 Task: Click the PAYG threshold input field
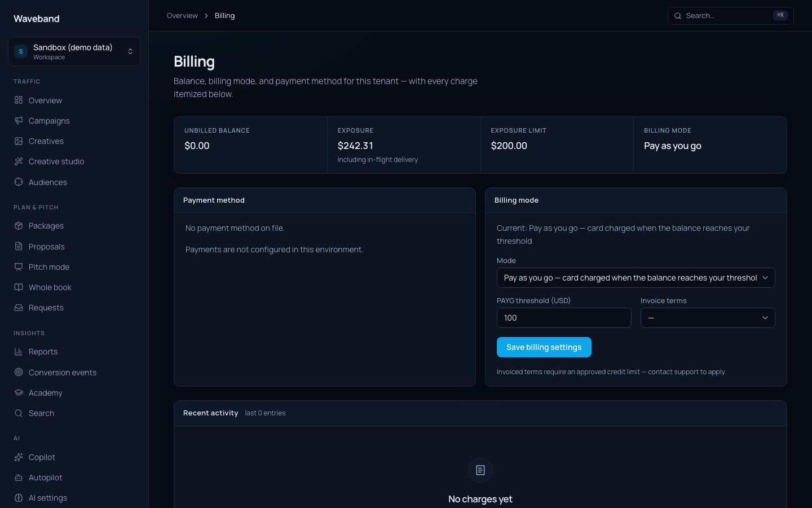[564, 318]
